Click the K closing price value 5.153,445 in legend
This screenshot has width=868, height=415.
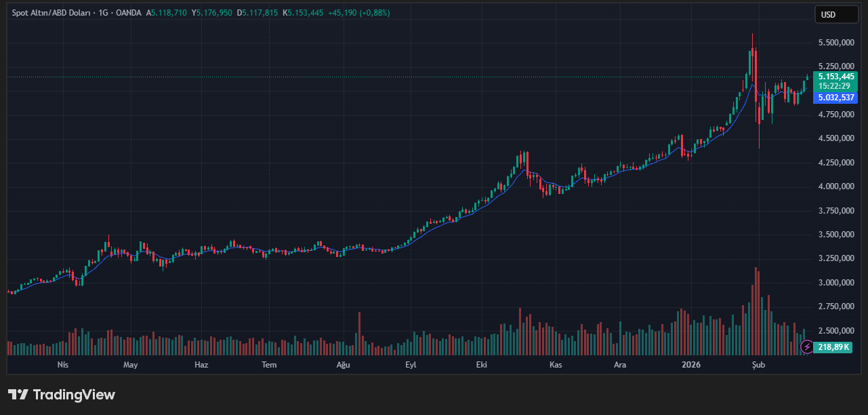pos(305,13)
